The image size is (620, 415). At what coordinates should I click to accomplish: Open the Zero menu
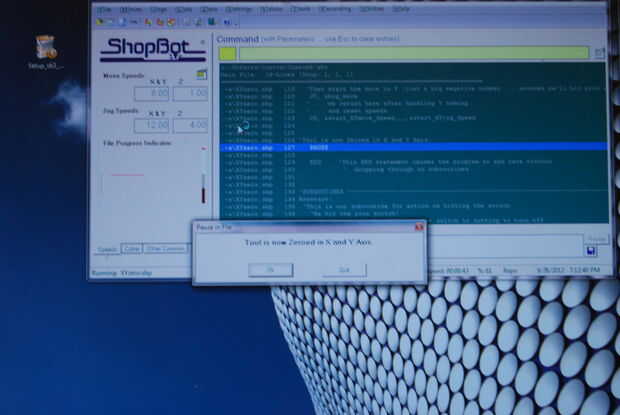pyautogui.click(x=208, y=9)
